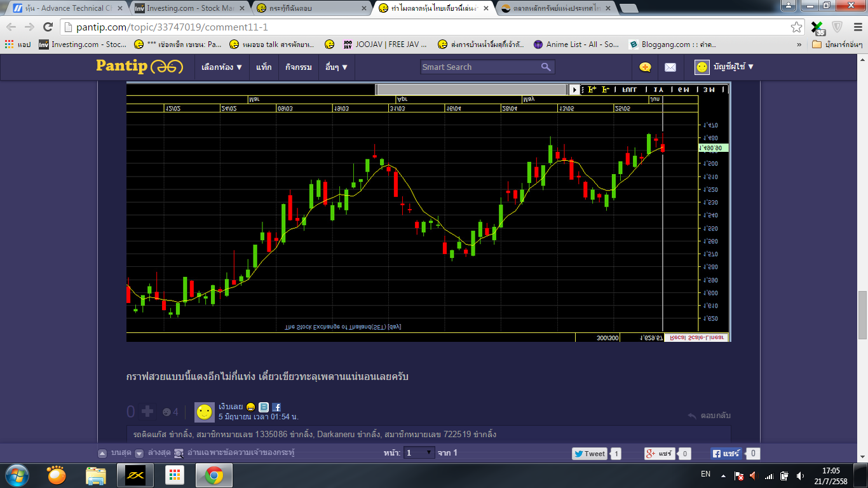
Task: Click the Pantip logo
Action: tap(139, 66)
